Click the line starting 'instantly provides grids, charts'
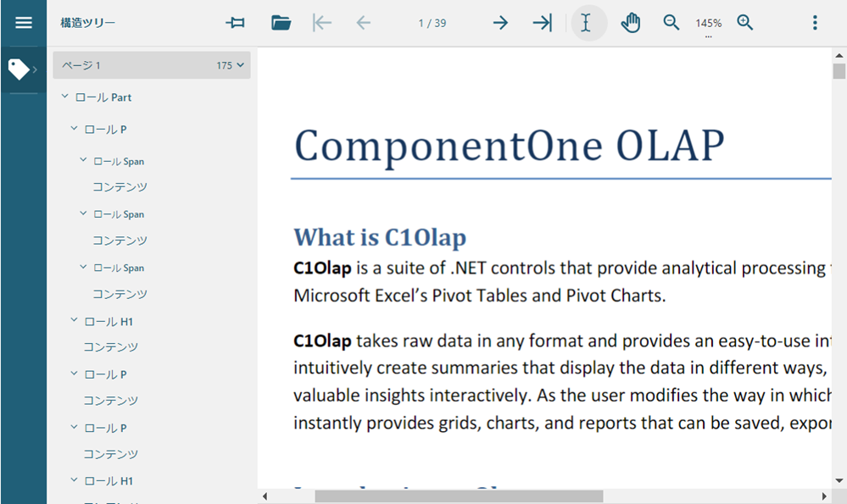The height and width of the screenshot is (504, 847). point(562,423)
